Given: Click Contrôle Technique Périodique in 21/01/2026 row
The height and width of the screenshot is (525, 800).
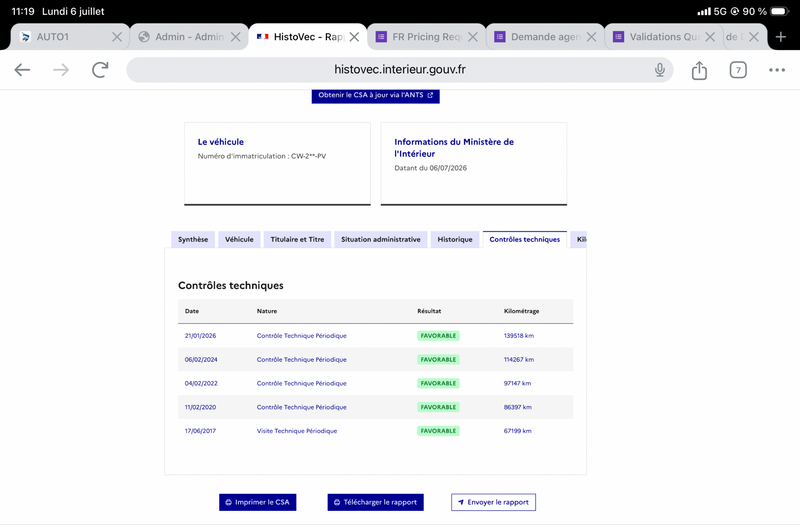Looking at the screenshot, I should pos(302,336).
